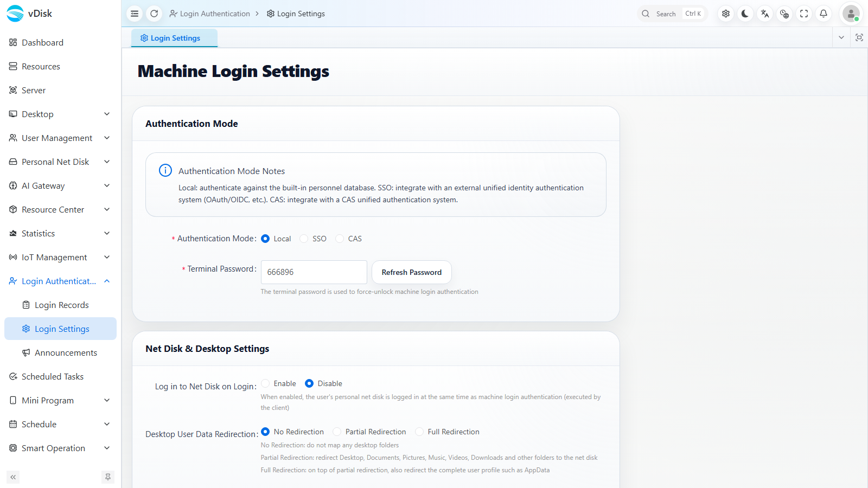Image resolution: width=868 pixels, height=488 pixels.
Task: Open the tab list dropdown chevron
Action: click(841, 37)
